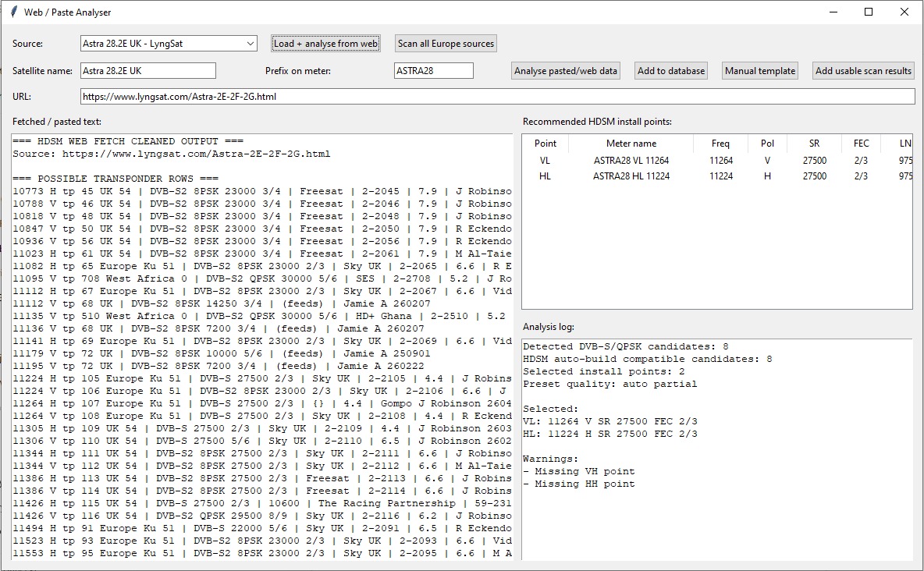924x571 pixels.
Task: Click Analyse pasted/web data button
Action: pyautogui.click(x=566, y=71)
